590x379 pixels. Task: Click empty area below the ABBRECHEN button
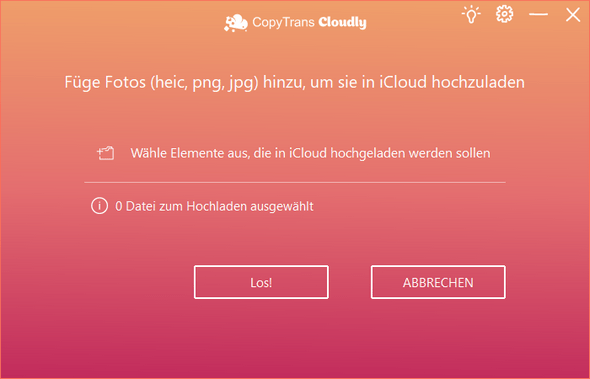438,335
